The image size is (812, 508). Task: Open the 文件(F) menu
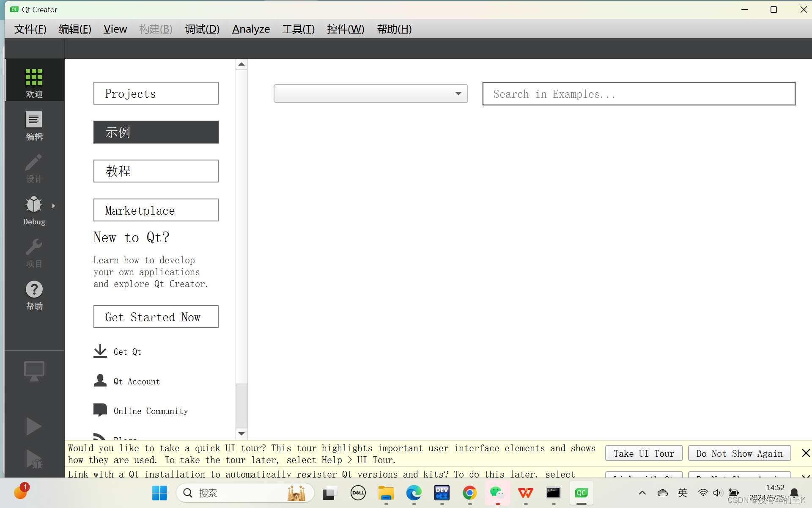[x=30, y=29]
